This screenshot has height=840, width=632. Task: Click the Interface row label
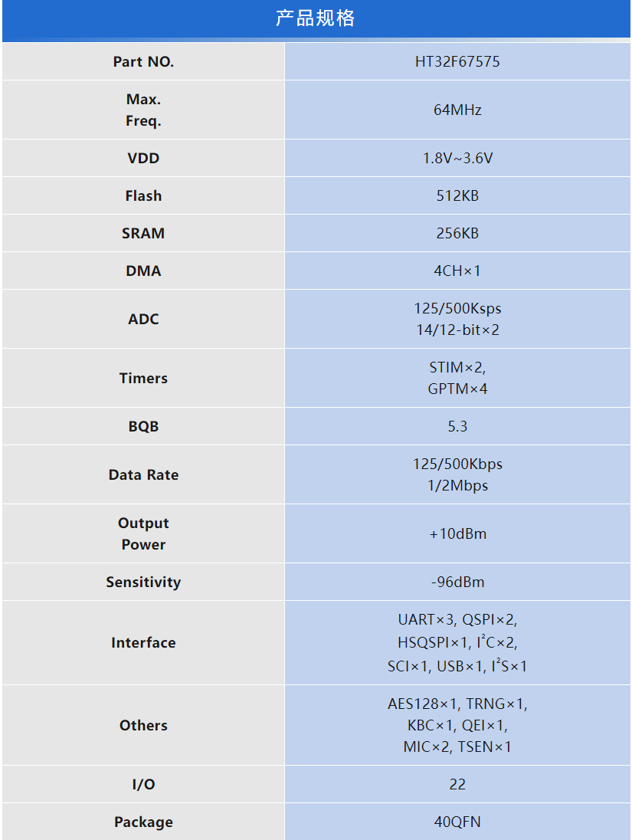click(x=143, y=643)
